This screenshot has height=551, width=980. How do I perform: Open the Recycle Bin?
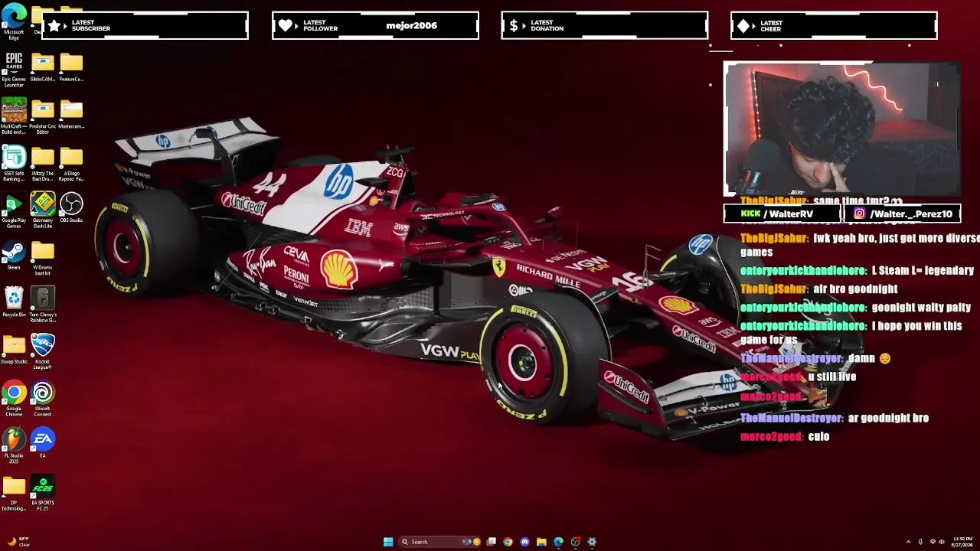tap(14, 302)
